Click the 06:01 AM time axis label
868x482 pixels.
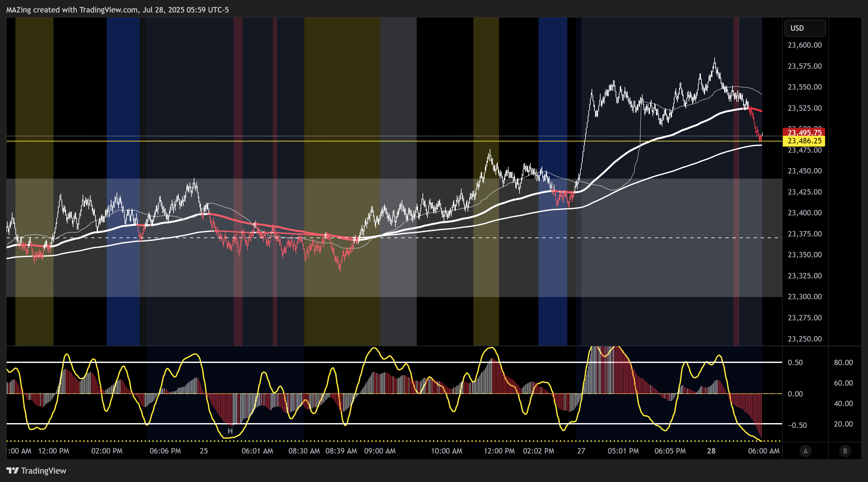click(x=258, y=451)
